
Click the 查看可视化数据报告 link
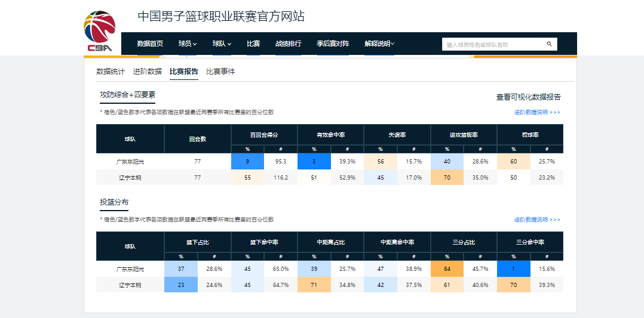(x=528, y=97)
